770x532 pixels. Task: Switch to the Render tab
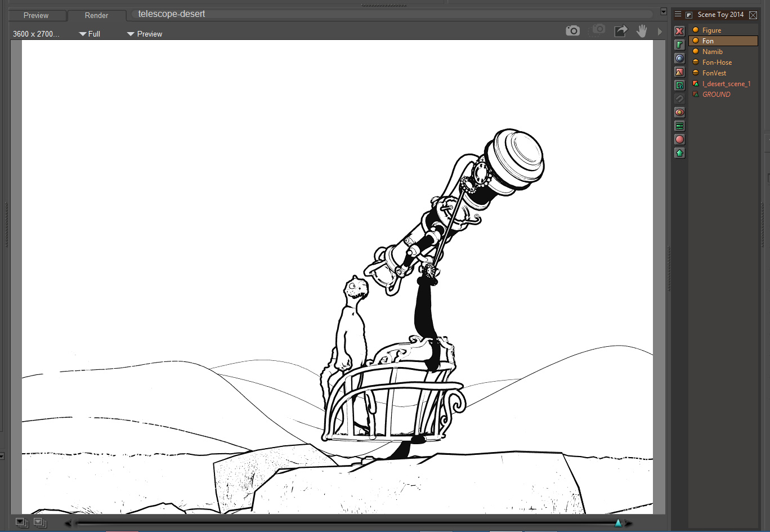click(96, 16)
